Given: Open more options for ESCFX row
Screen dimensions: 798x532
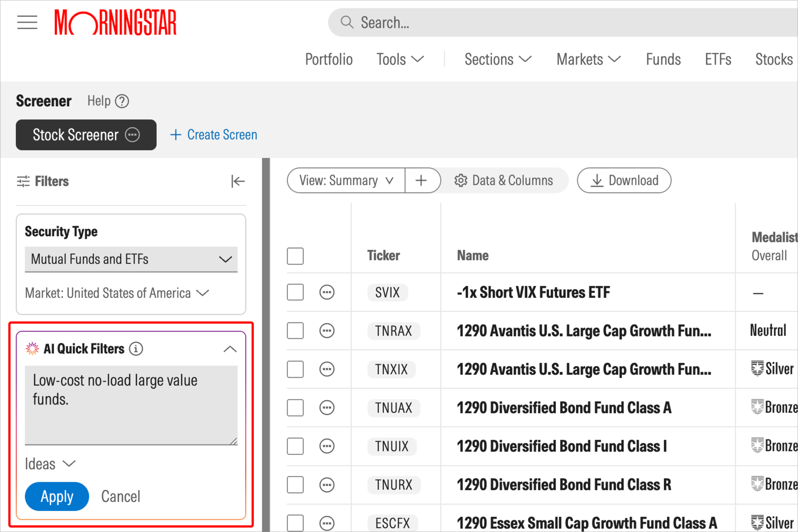Looking at the screenshot, I should tap(327, 523).
